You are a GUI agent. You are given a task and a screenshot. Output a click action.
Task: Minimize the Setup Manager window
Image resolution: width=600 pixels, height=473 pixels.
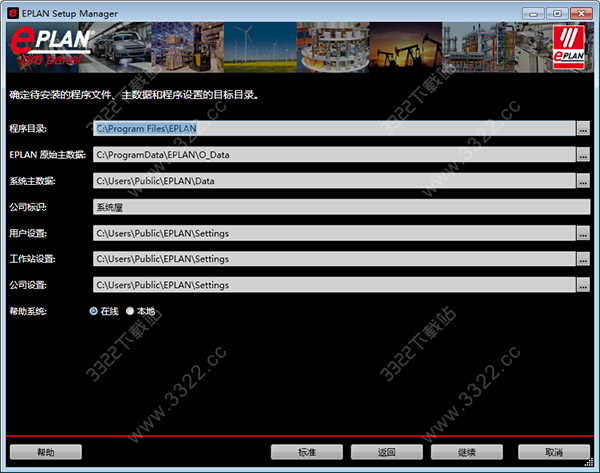click(x=533, y=14)
